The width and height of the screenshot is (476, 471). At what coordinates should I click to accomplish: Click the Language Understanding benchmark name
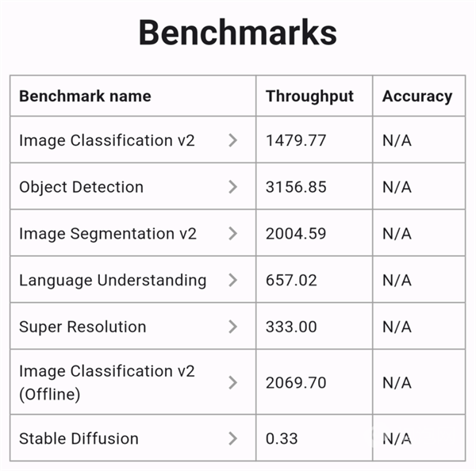[113, 280]
